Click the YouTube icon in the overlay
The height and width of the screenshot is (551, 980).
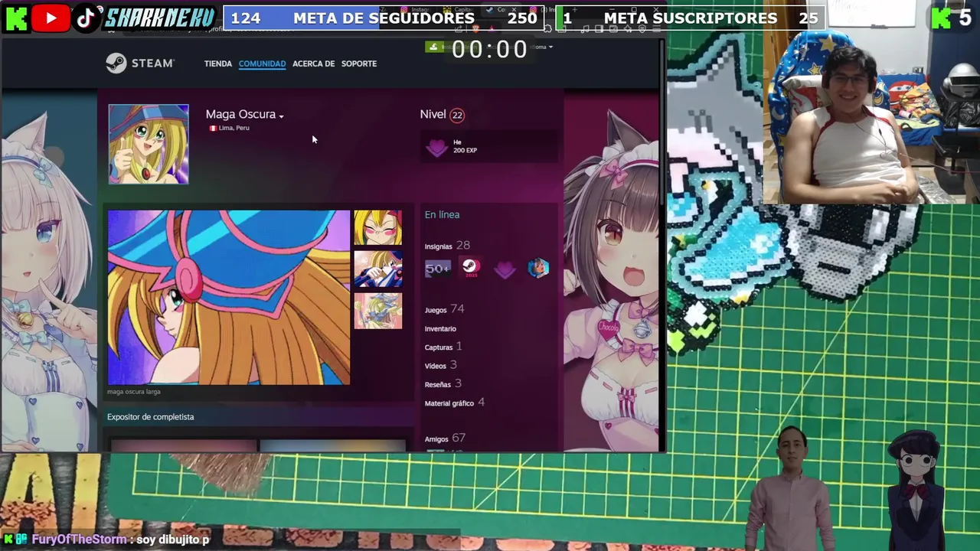(x=51, y=18)
